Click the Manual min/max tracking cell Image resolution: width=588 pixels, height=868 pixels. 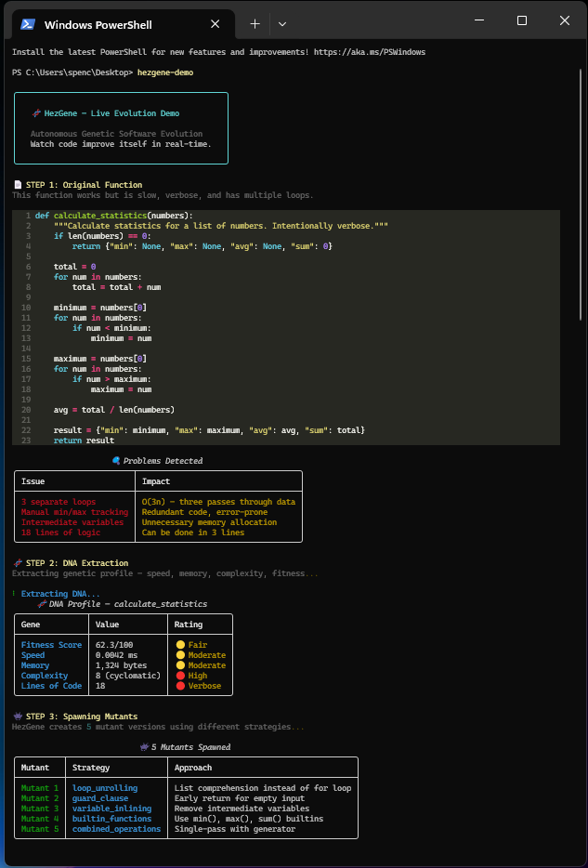coord(74,512)
